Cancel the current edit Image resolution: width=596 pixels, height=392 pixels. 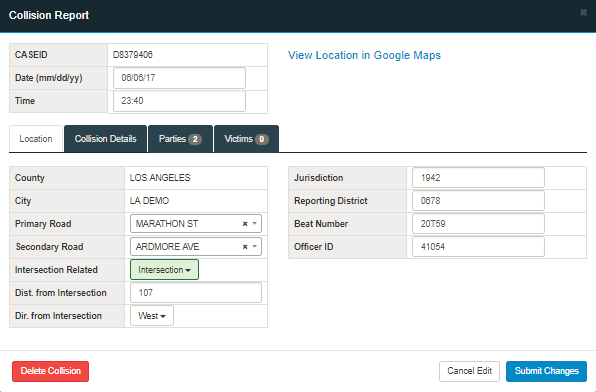469,371
